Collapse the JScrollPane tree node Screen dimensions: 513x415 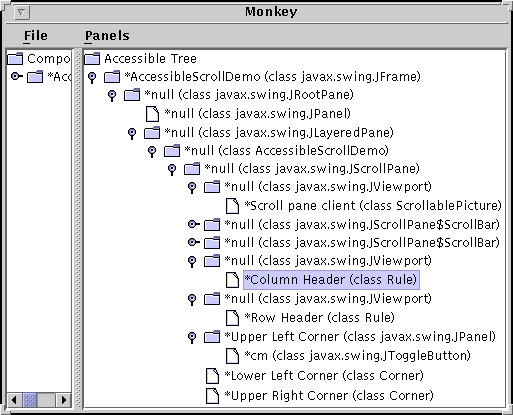pos(172,169)
